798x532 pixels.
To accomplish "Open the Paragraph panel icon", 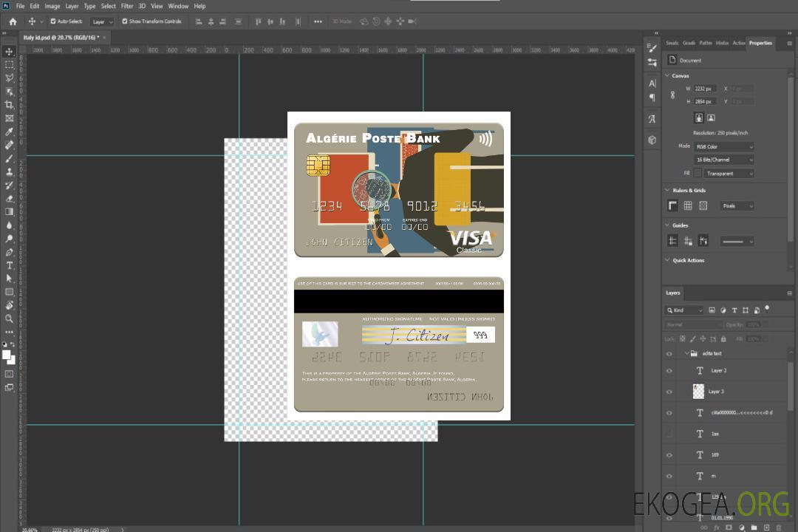I will [652, 98].
